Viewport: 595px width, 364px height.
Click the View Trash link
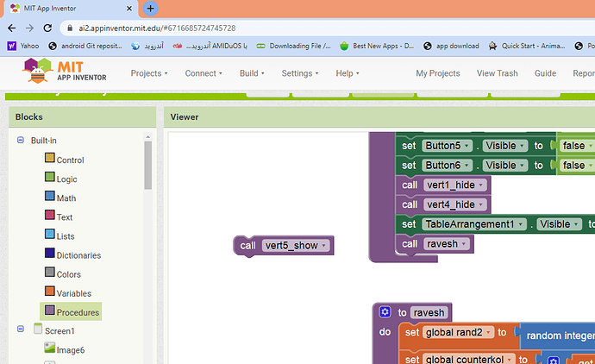pos(497,73)
